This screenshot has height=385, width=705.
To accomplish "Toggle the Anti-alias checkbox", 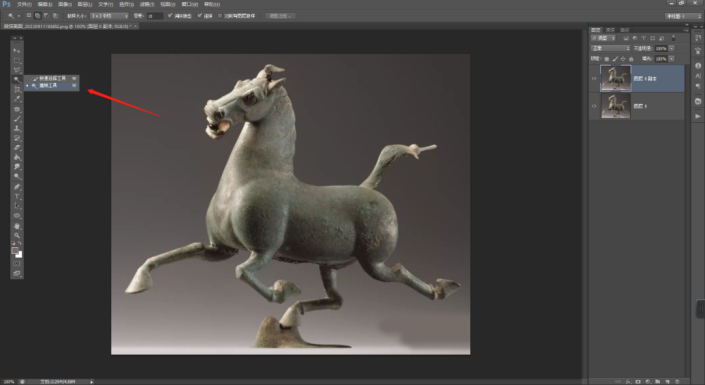I will (170, 16).
